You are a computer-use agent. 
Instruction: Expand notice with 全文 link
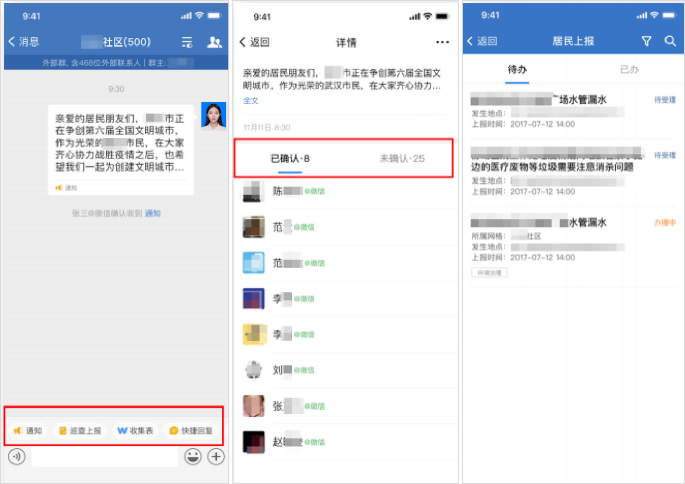pyautogui.click(x=251, y=101)
